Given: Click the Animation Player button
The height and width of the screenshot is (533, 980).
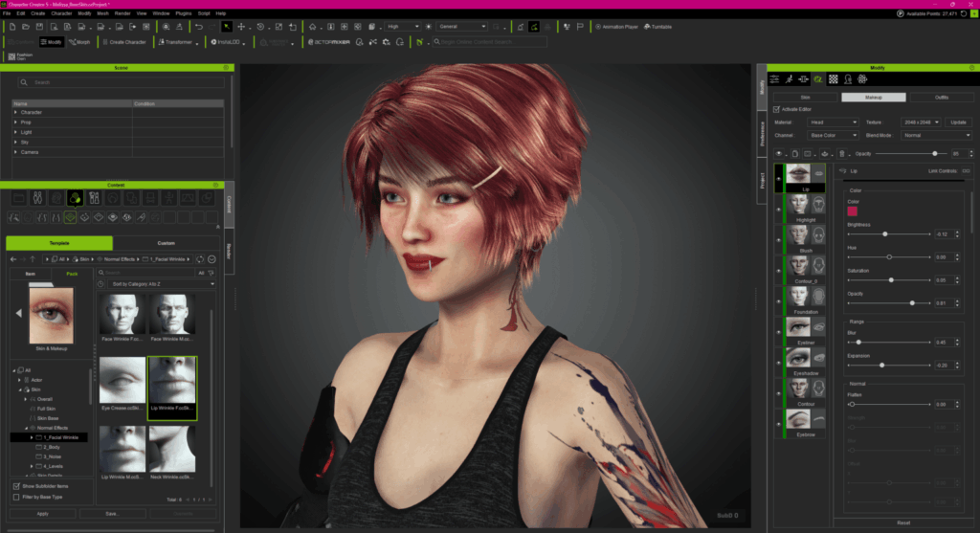Looking at the screenshot, I should click(617, 27).
